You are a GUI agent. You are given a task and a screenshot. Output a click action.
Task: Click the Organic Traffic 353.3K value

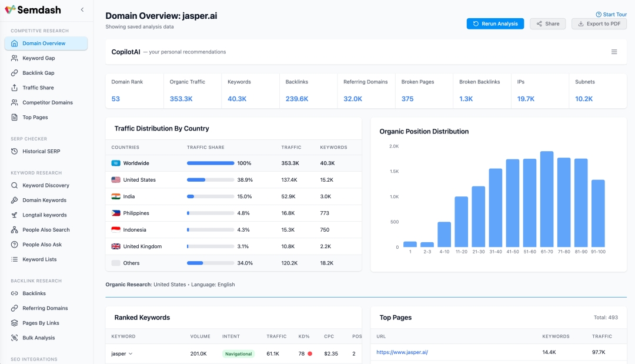(181, 99)
